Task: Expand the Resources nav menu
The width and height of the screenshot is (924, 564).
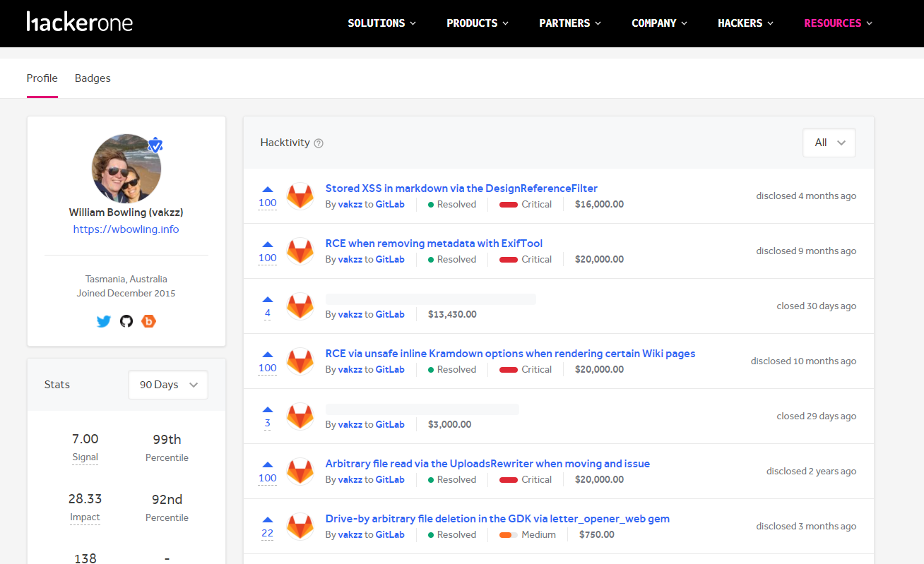Action: (839, 23)
